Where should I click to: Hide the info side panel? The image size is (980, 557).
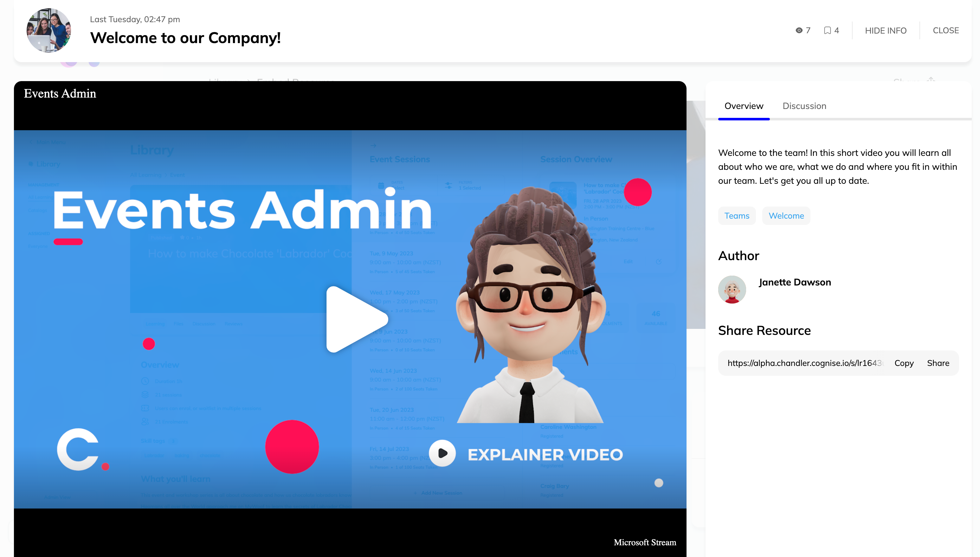(x=885, y=31)
